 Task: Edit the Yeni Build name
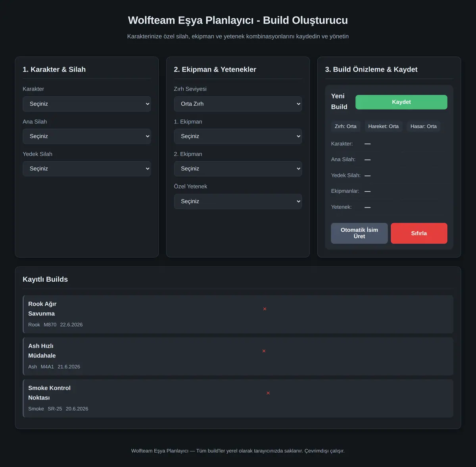click(339, 102)
